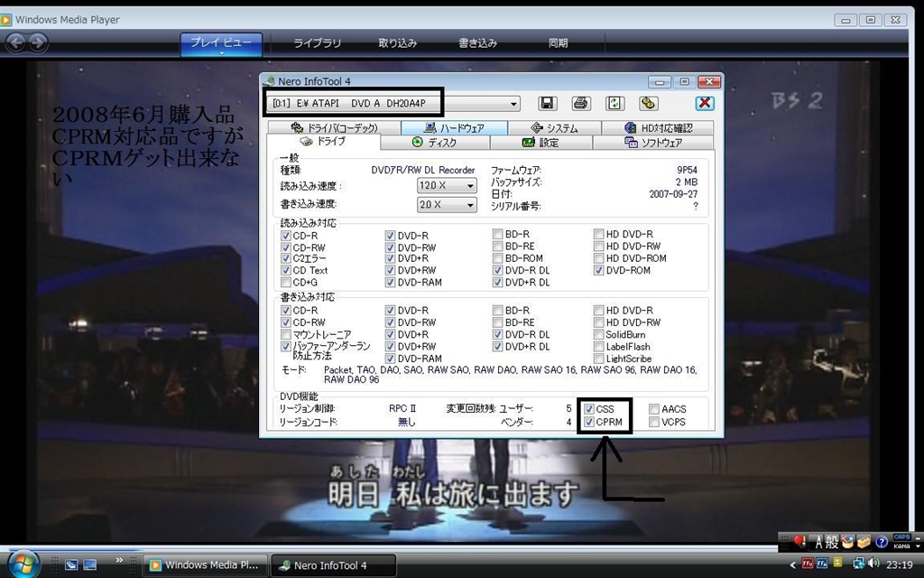The height and width of the screenshot is (578, 924).
Task: Click the IME pad tools icon
Action: click(x=847, y=542)
